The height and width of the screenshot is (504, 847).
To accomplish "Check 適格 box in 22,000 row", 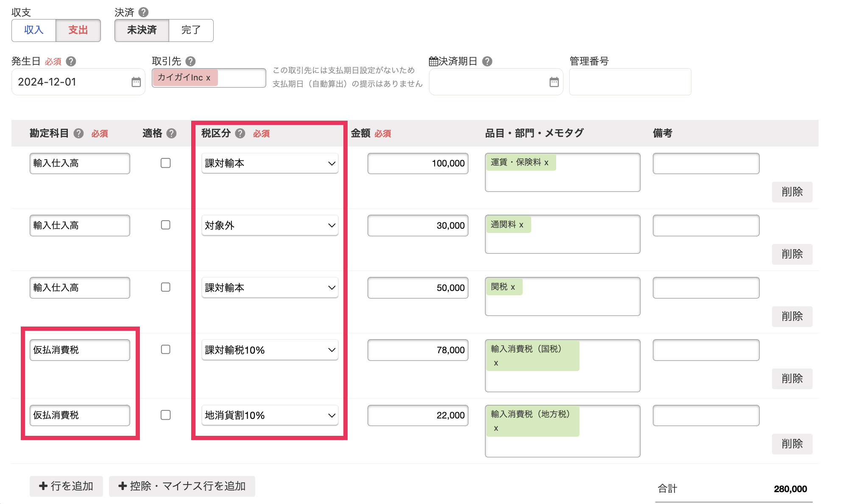I will 166,415.
